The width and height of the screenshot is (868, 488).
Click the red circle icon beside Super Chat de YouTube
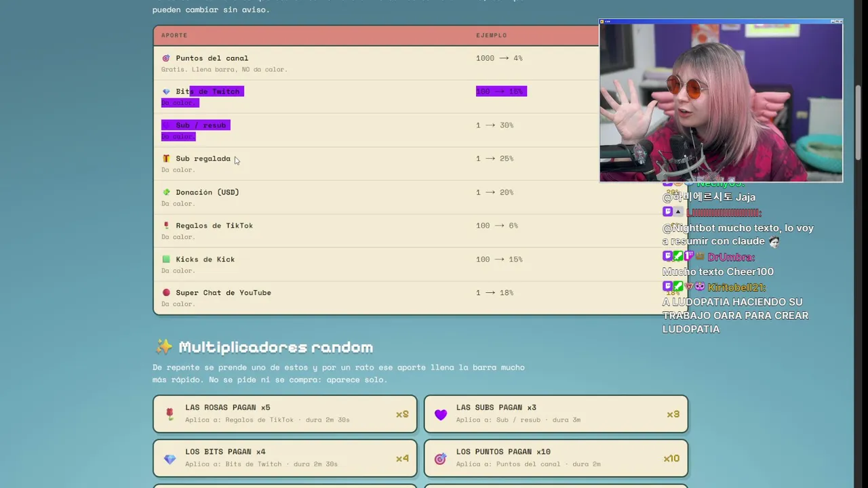[166, 293]
